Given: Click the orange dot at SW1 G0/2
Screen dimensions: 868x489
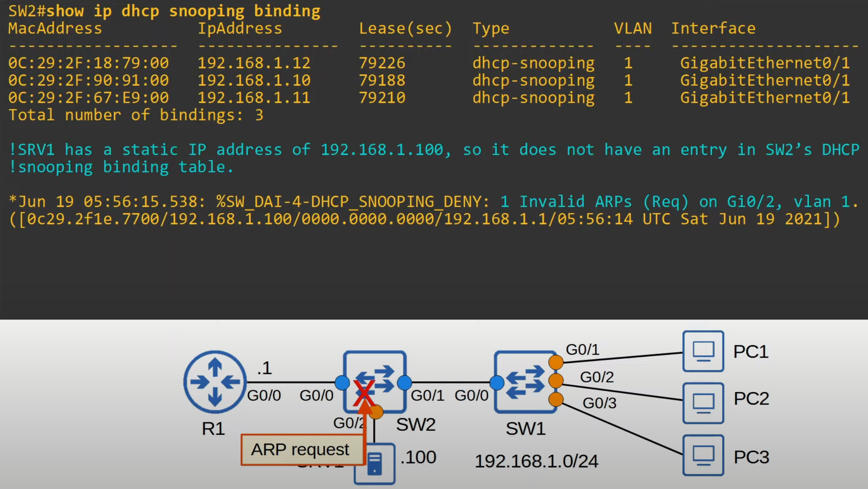Looking at the screenshot, I should tap(555, 381).
